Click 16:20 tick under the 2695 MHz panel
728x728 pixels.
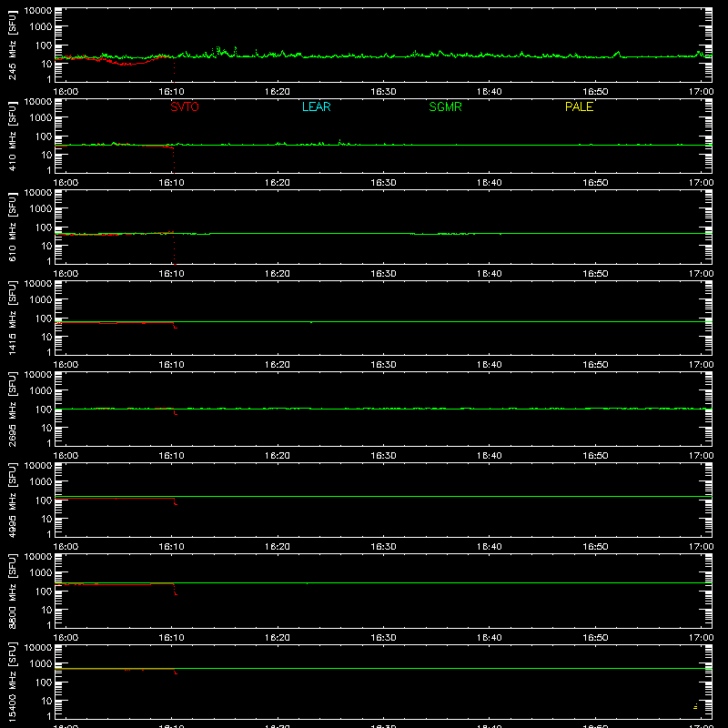coord(278,456)
